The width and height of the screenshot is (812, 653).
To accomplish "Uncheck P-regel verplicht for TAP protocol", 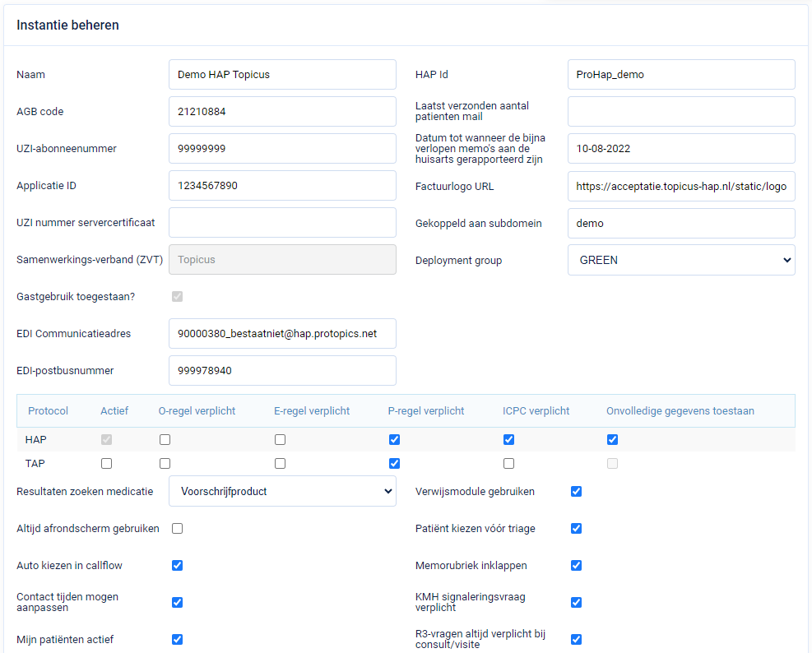I will 395,464.
